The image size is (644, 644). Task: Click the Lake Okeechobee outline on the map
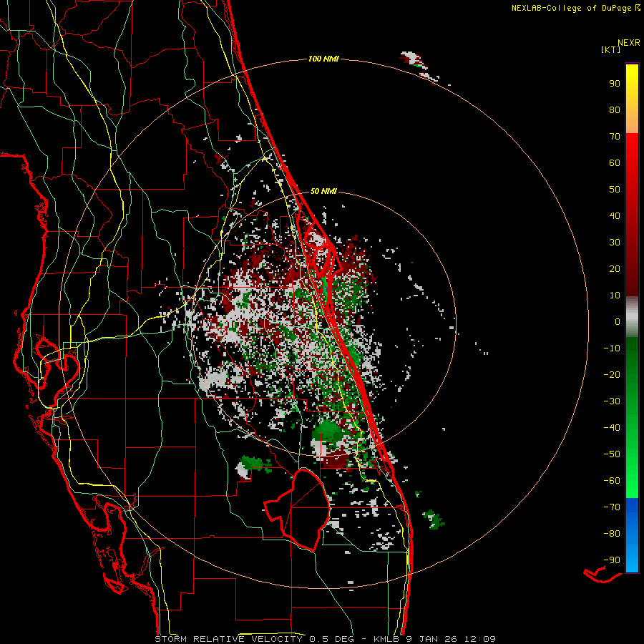pyautogui.click(x=296, y=509)
